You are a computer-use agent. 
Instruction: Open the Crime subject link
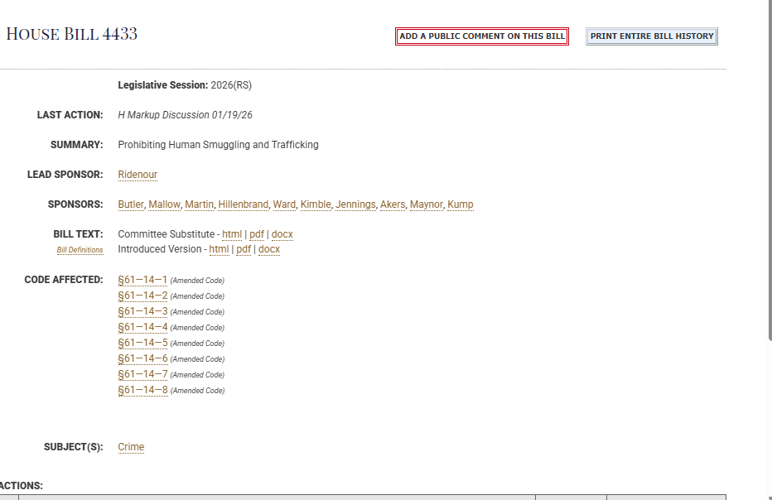coord(131,448)
